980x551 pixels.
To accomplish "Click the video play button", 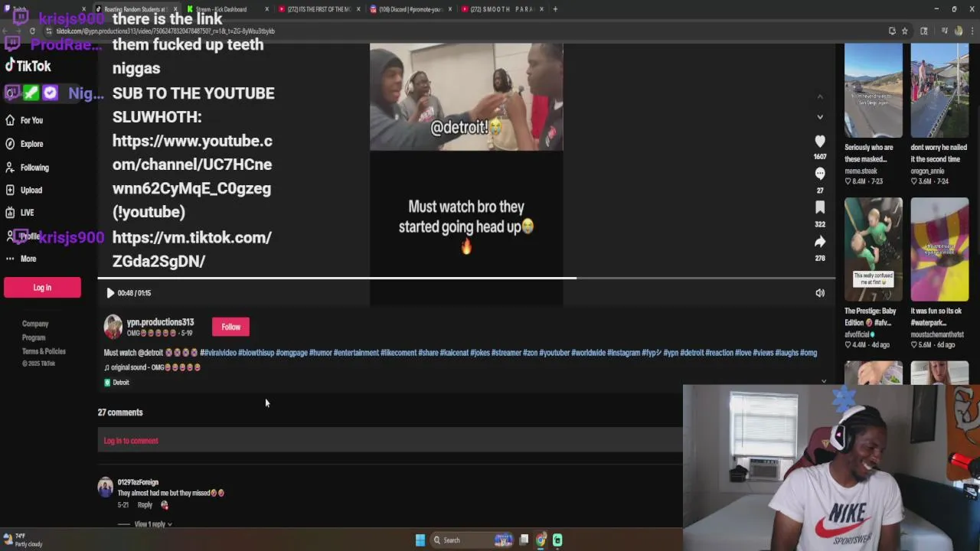I will [x=109, y=293].
